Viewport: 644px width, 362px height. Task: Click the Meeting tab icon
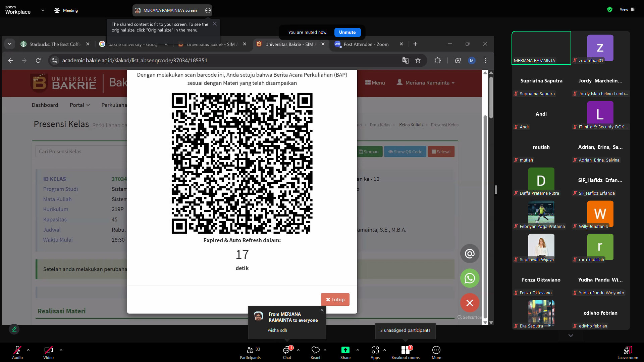57,10
